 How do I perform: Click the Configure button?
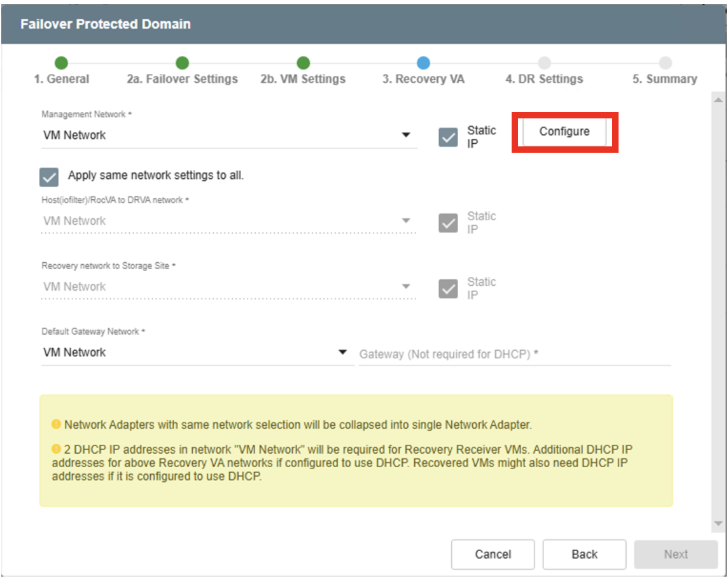pos(564,132)
